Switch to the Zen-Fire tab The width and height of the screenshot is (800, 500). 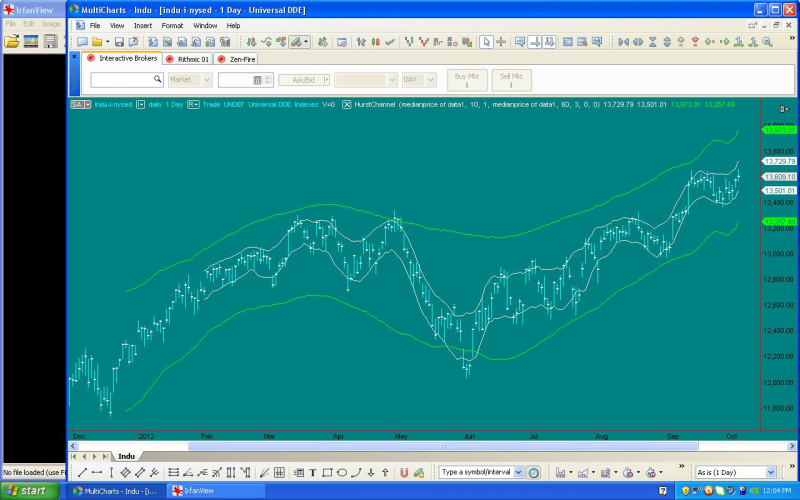pos(236,59)
